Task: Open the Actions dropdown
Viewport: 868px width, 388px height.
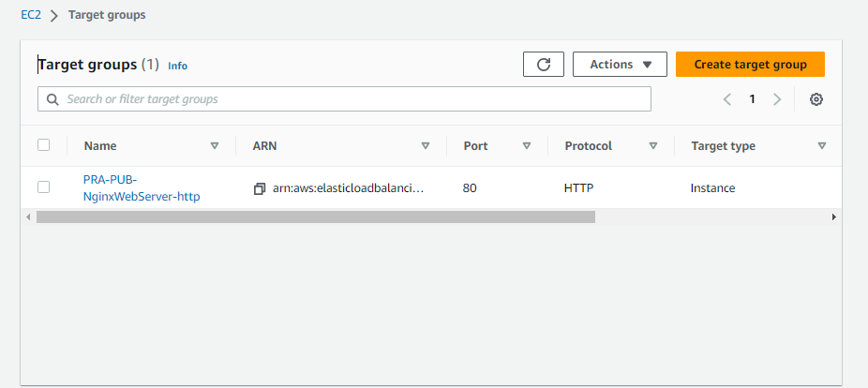Action: point(620,65)
